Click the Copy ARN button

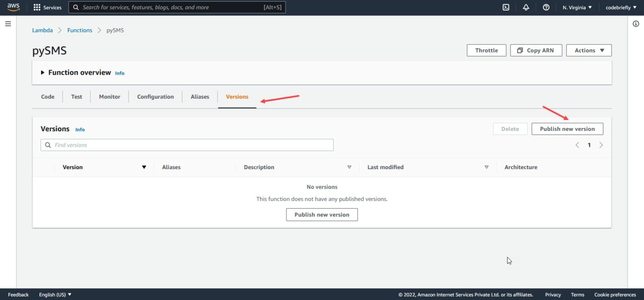tap(536, 50)
